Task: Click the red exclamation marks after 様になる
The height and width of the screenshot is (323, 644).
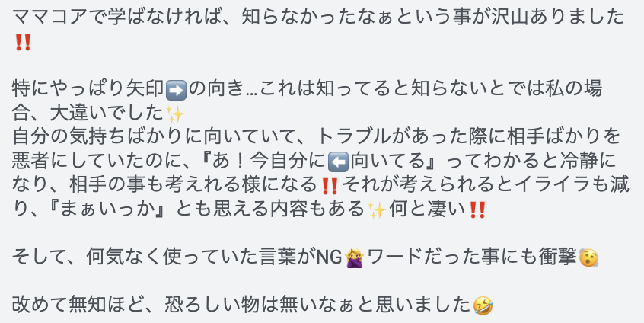Action: (330, 186)
